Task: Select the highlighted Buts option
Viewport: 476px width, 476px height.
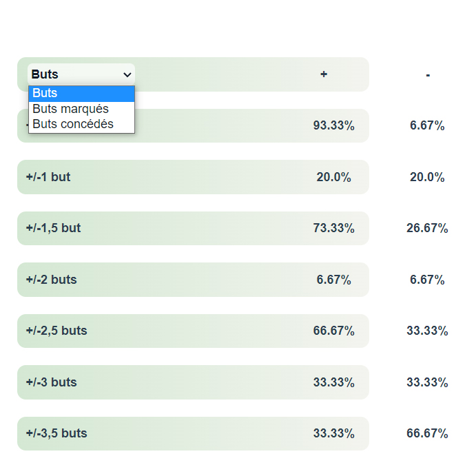Action: click(81, 94)
